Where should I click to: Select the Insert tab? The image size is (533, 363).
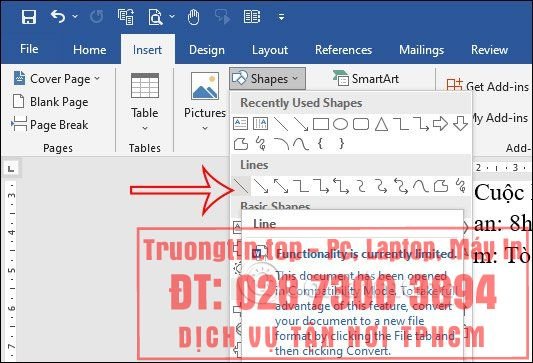[147, 50]
